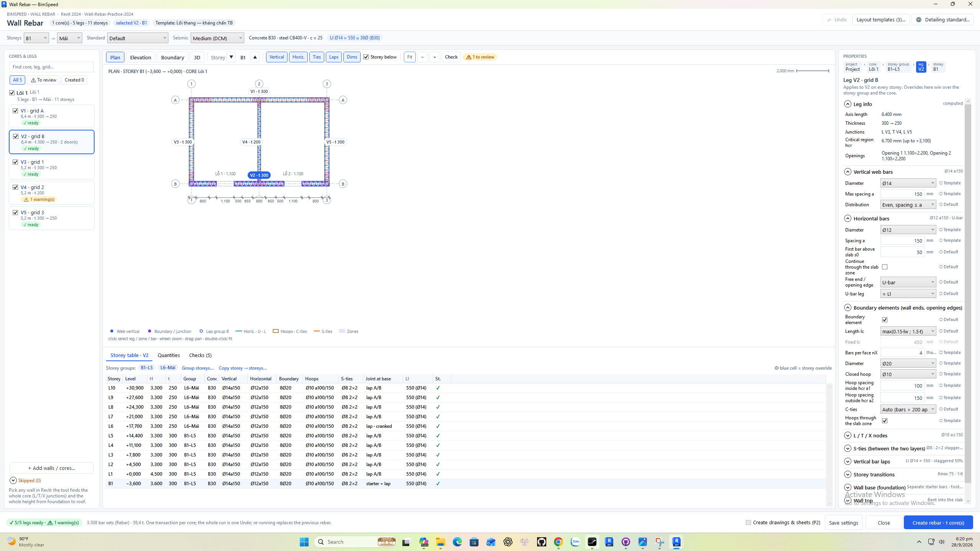Open the Closed hoop diameter dropdown
The image size is (980, 551).
[x=908, y=374]
